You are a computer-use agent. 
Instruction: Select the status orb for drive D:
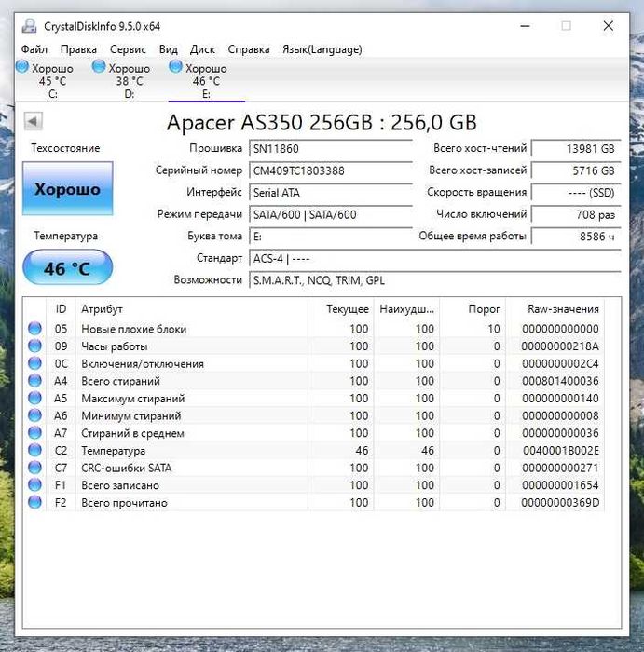(x=99, y=66)
